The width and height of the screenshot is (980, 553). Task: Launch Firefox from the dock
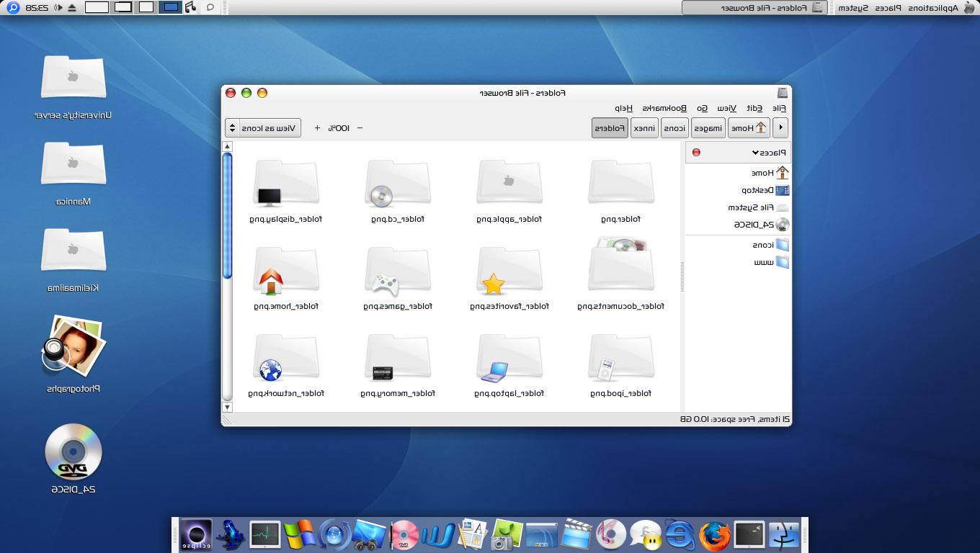715,535
